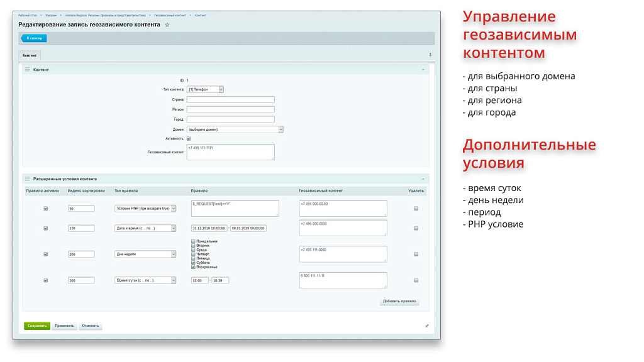Image resolution: width=644 pixels, height=362 pixels.
Task: Uncheck the Суббота weekday checkbox
Action: point(193,263)
